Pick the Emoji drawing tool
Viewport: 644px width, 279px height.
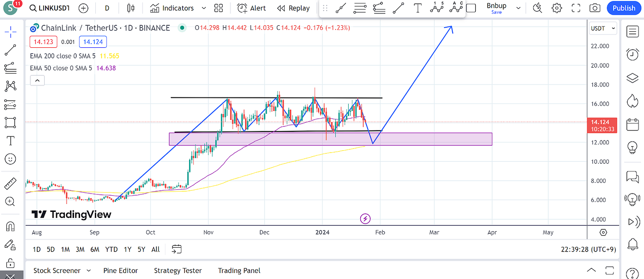[10, 159]
